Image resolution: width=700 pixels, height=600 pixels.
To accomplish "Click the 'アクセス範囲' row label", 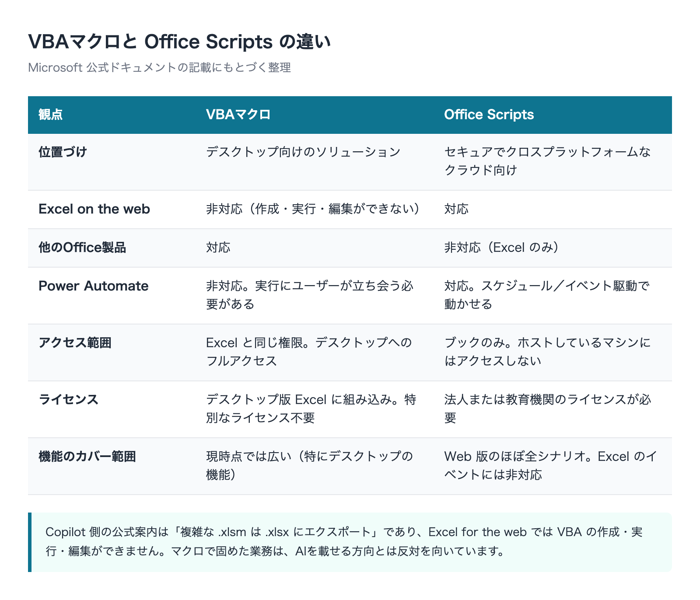I will pos(75,343).
